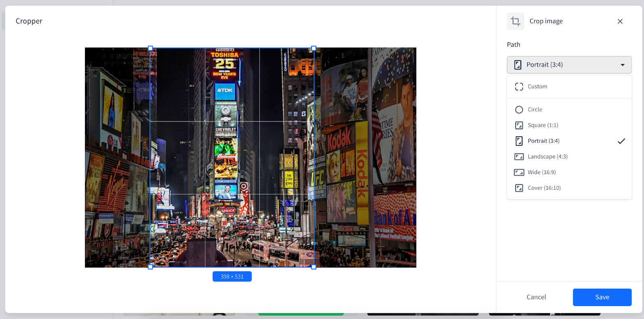Image resolution: width=644 pixels, height=319 pixels.
Task: Choose the Custom crop option
Action: (569, 87)
